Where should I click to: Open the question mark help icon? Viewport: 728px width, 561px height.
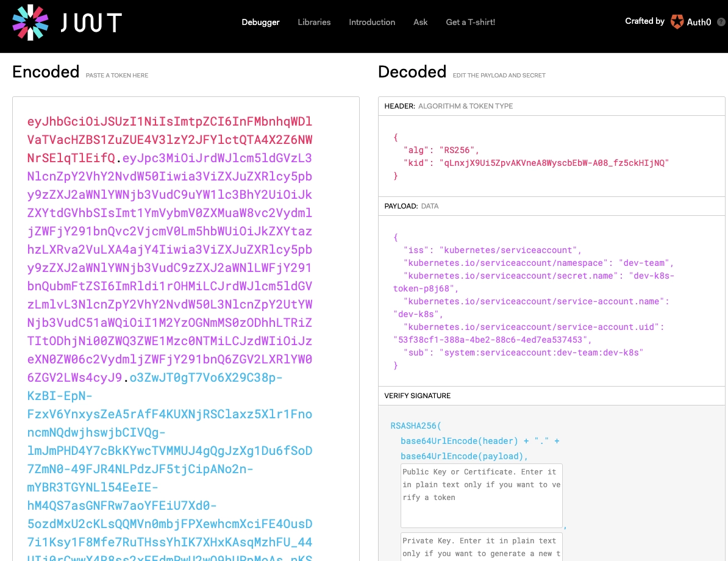click(x=721, y=22)
